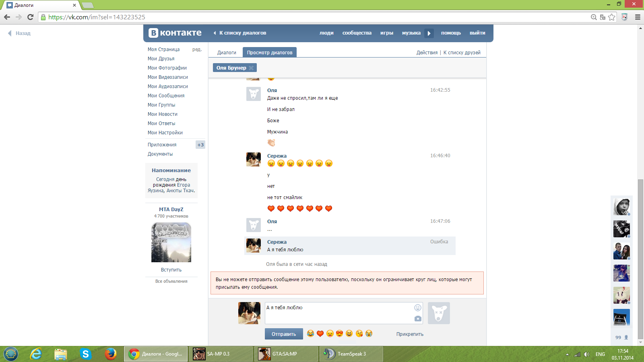Insert the laughing squint emoji in quick row

click(349, 333)
